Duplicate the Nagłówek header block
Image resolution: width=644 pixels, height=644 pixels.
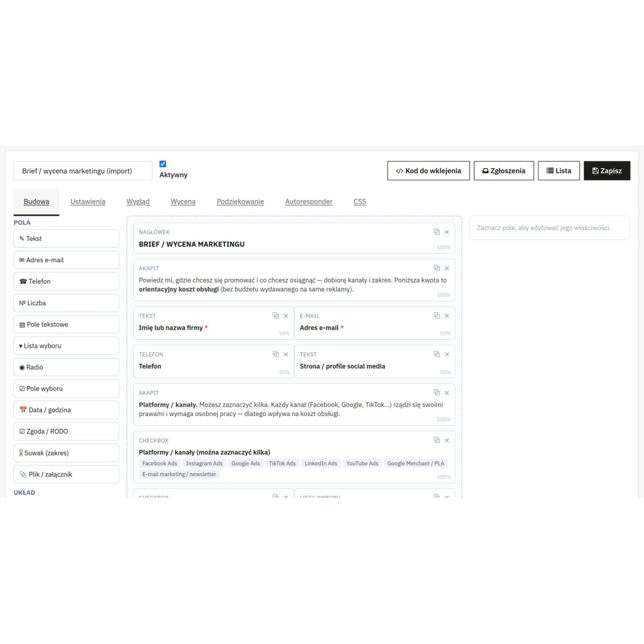437,232
